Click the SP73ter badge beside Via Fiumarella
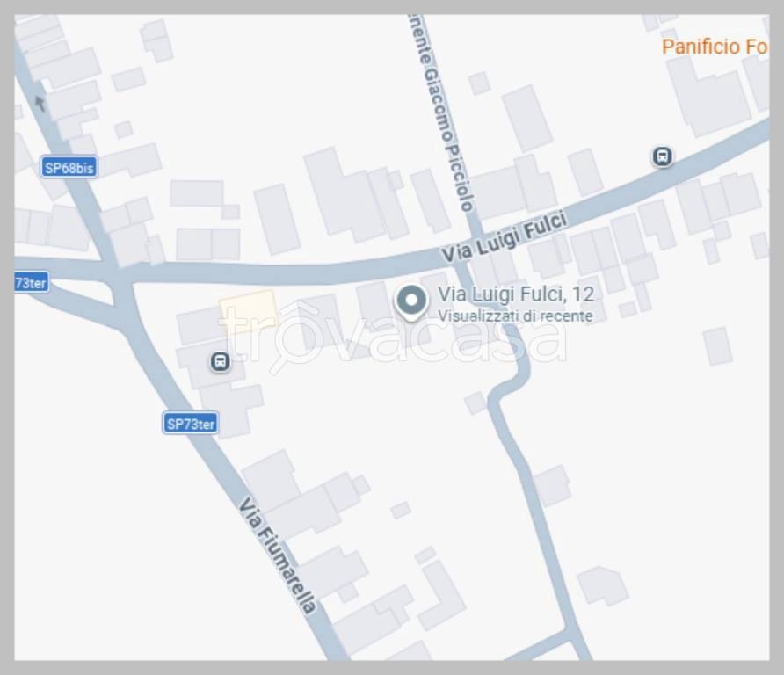 point(191,424)
